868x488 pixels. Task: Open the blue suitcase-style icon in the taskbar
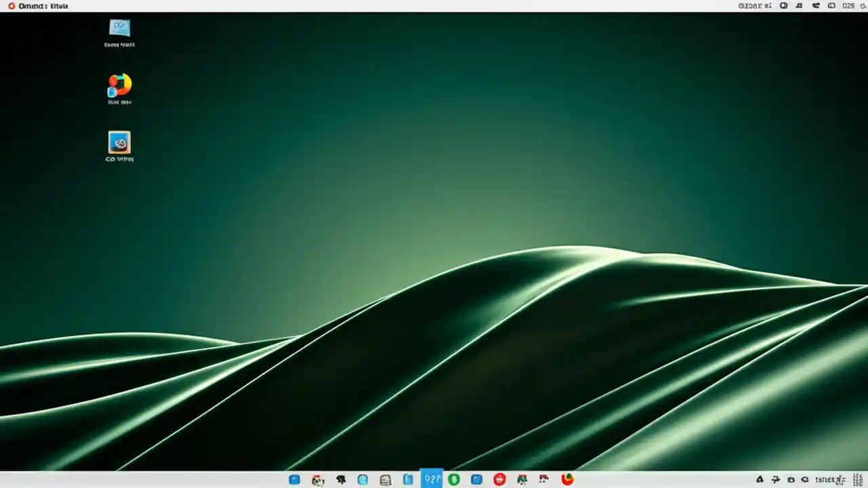(x=408, y=480)
